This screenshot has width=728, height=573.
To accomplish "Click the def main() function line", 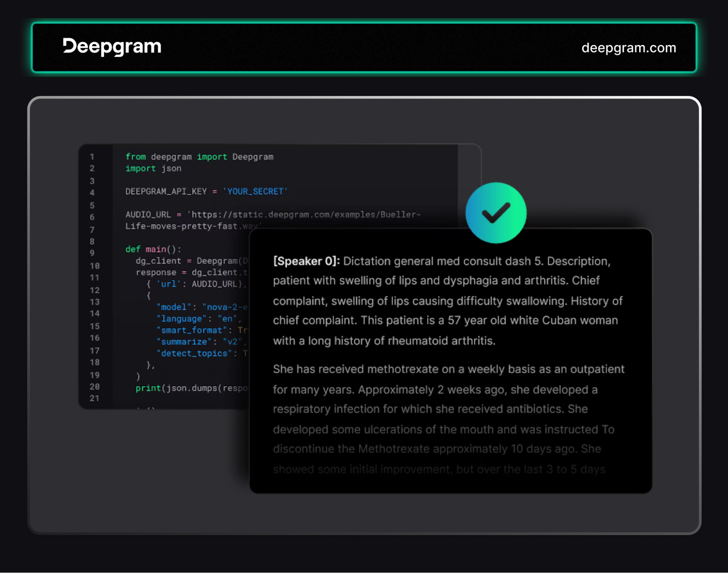I will (x=153, y=249).
